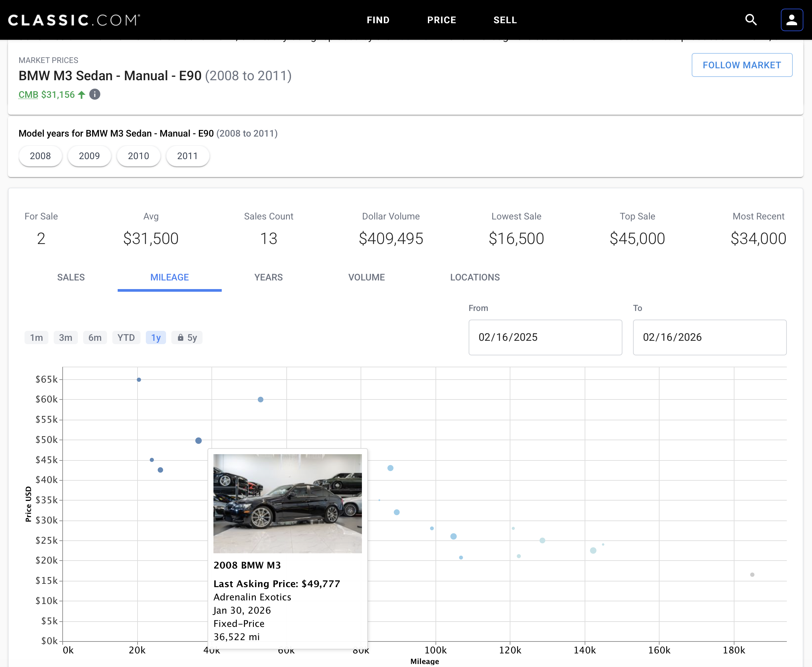
Task: Choose the locked 5y range
Action: [187, 337]
